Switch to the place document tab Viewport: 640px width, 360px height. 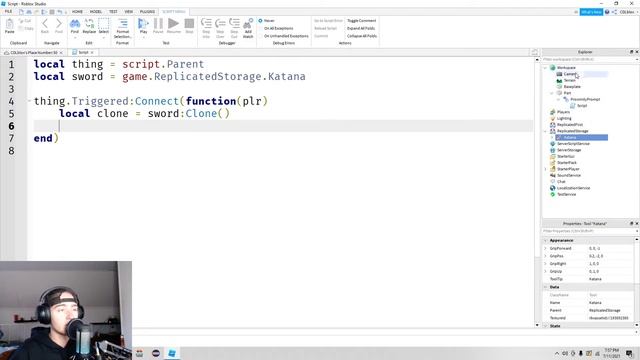(33, 53)
